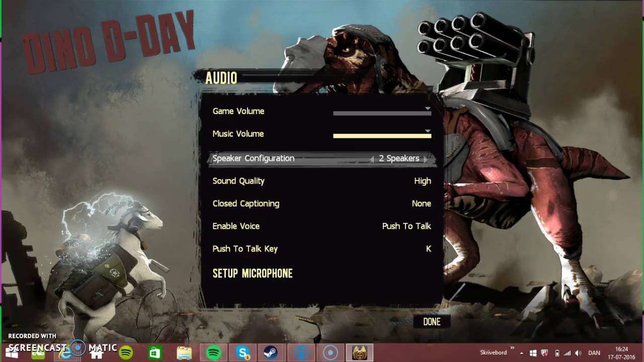Open Skype from the taskbar
The width and height of the screenshot is (644, 362).
coord(243,352)
